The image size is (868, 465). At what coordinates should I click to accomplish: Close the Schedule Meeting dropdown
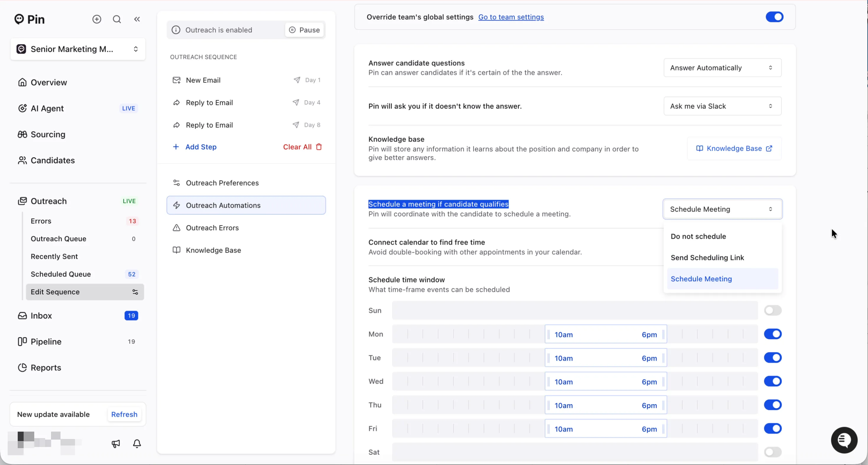point(722,209)
